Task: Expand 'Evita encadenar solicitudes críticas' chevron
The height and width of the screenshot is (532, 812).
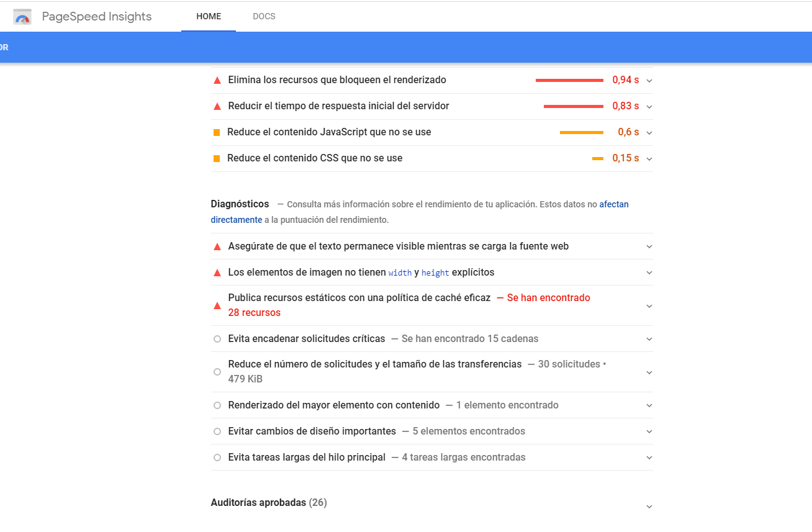Action: [649, 340]
